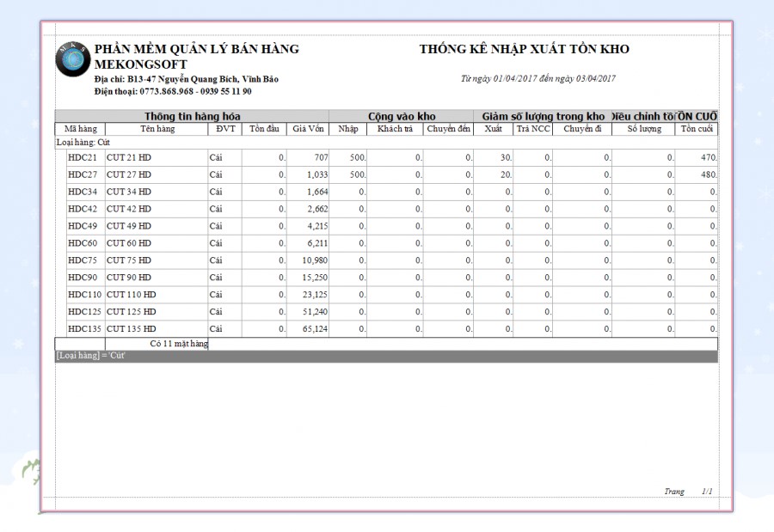Click the 'Trả NCC' column header
Image resolution: width=774 pixels, height=532 pixels.
click(532, 129)
